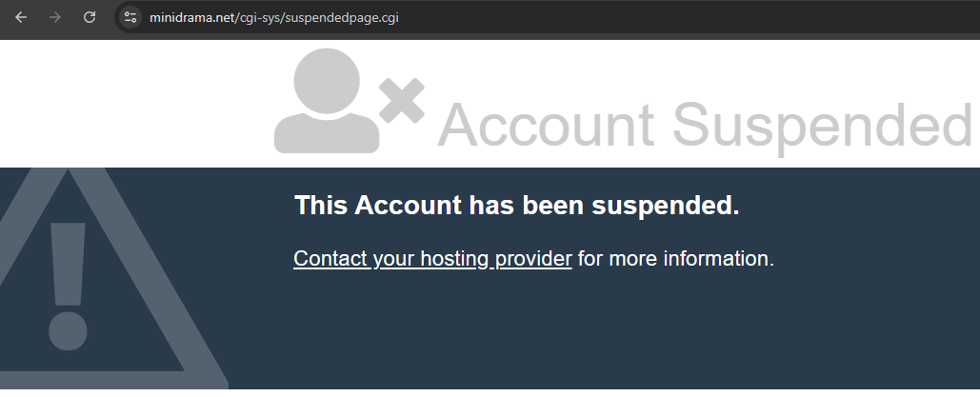Go back using the browser back arrow
Image resolution: width=980 pixels, height=397 pixels.
[21, 17]
